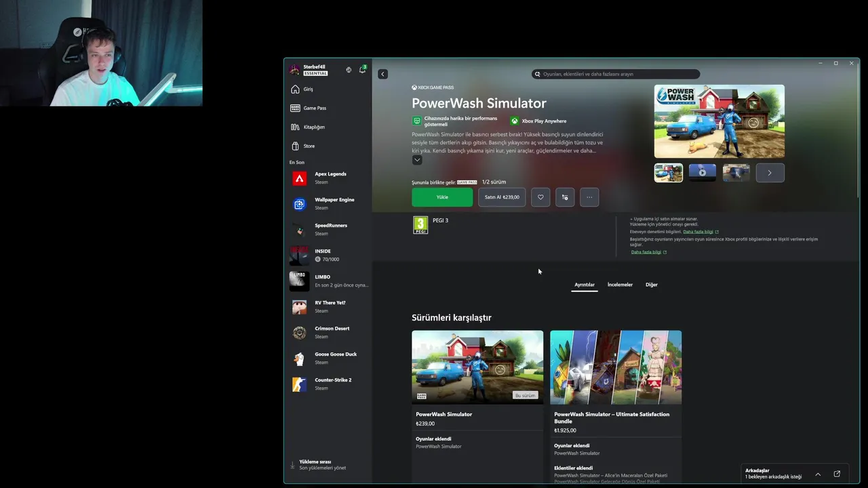Click the green Yükle install button
The height and width of the screenshot is (488, 868).
442,197
